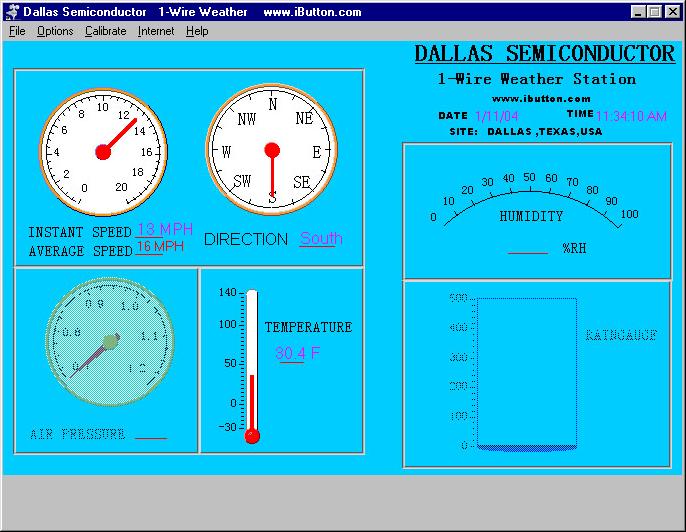
Task: Click the NW marker on compass
Action: pyautogui.click(x=246, y=119)
